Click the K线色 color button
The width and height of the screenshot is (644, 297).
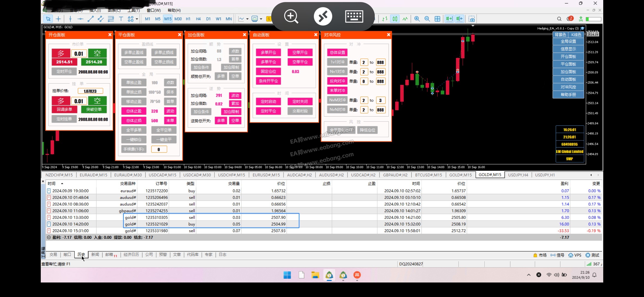576,35
